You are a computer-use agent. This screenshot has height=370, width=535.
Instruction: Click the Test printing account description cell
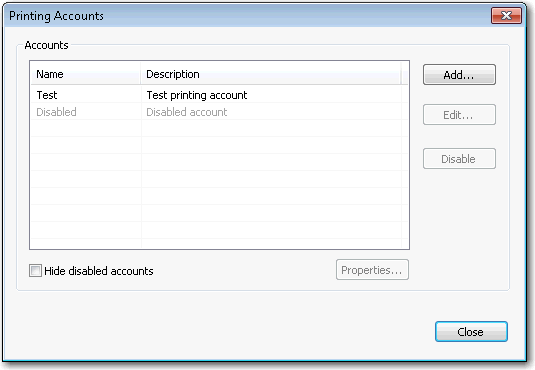197,95
